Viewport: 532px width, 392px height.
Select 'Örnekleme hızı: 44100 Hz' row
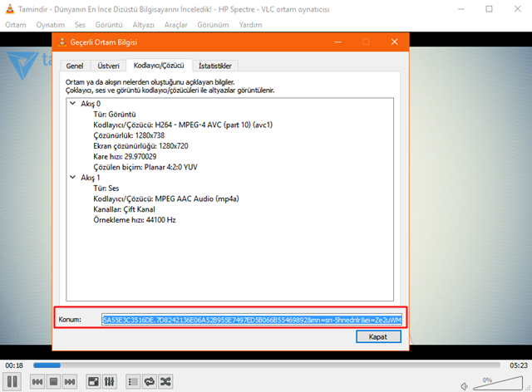[x=135, y=220]
